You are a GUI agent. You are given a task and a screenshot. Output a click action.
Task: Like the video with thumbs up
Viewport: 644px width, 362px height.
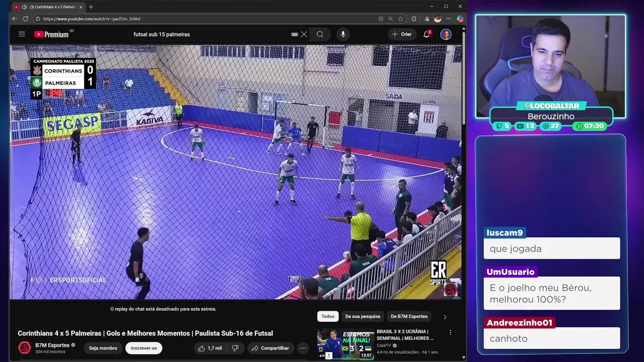pos(210,348)
